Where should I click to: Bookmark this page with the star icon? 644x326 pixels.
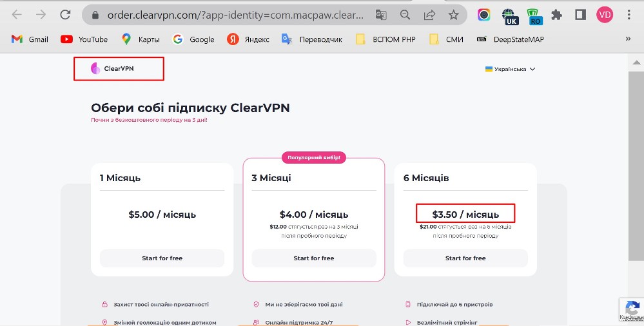[x=453, y=15]
